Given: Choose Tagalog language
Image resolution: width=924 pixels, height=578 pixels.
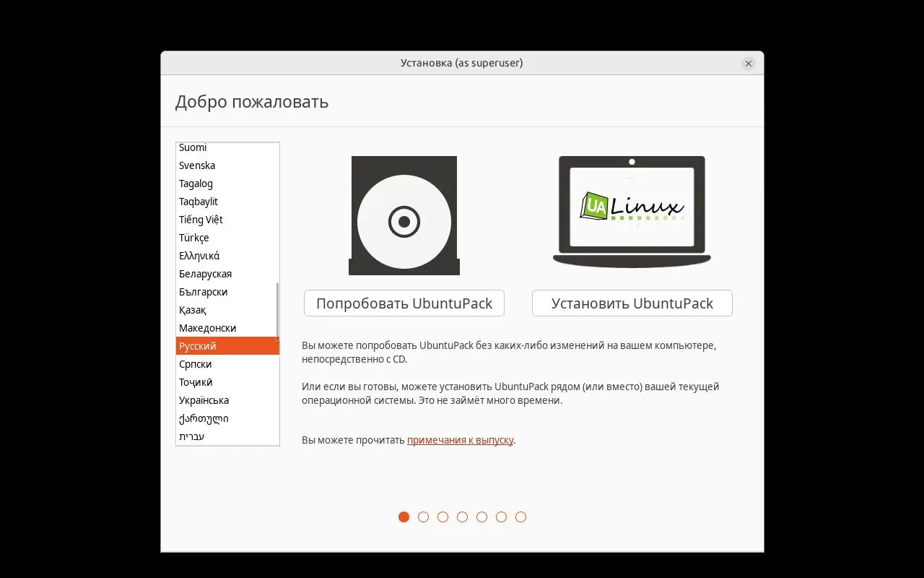Looking at the screenshot, I should point(227,184).
